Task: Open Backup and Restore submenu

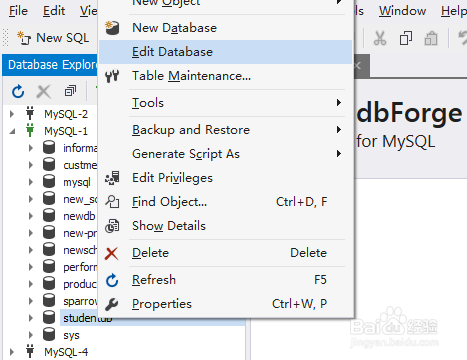Action: pos(226,130)
